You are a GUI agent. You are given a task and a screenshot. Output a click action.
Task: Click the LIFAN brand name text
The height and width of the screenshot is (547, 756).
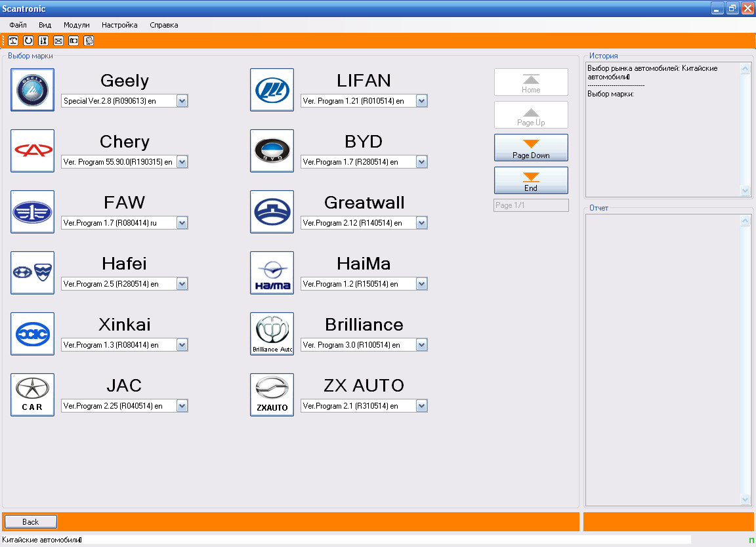tap(364, 81)
